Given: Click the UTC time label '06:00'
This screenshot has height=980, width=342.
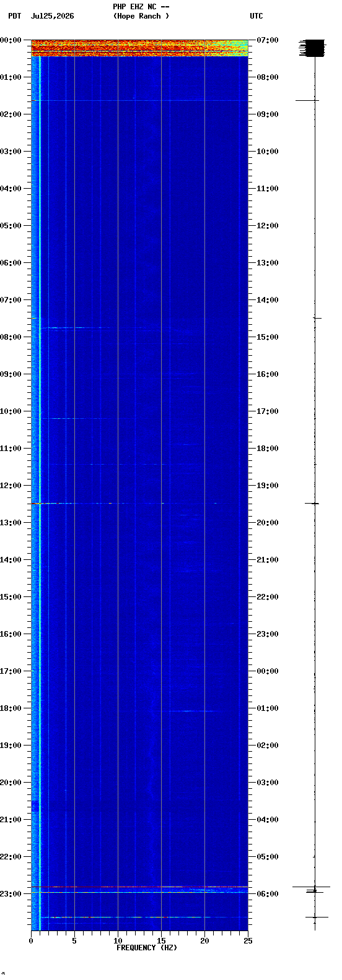Looking at the screenshot, I should pos(268,894).
